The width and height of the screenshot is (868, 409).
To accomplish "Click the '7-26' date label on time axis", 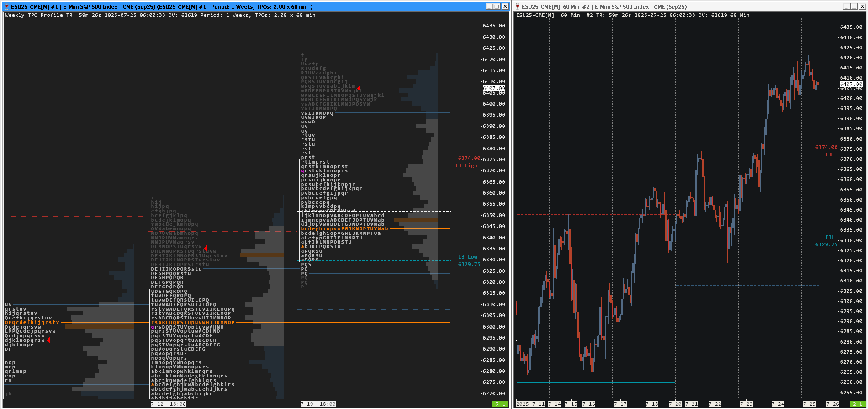I will click(x=833, y=404).
